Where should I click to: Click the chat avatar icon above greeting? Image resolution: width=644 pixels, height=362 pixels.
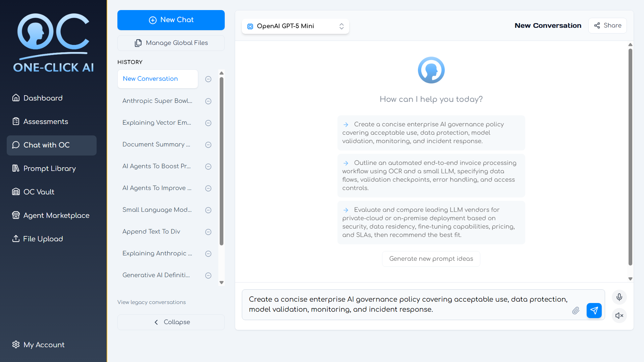431,70
